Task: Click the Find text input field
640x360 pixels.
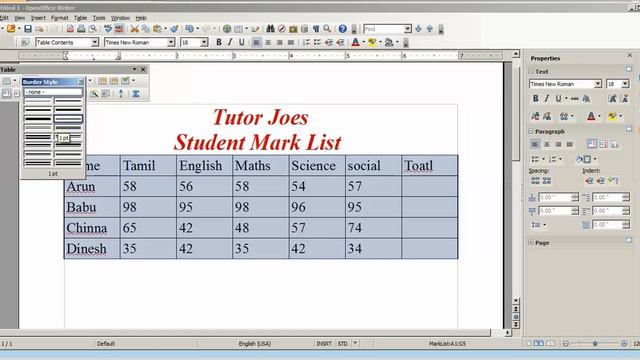Action: (x=383, y=29)
